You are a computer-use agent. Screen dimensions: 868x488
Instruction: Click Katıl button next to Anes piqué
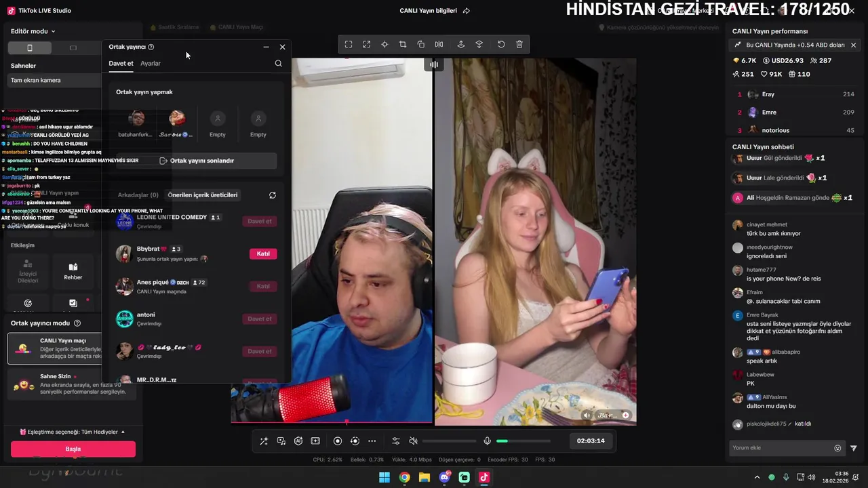pyautogui.click(x=263, y=286)
